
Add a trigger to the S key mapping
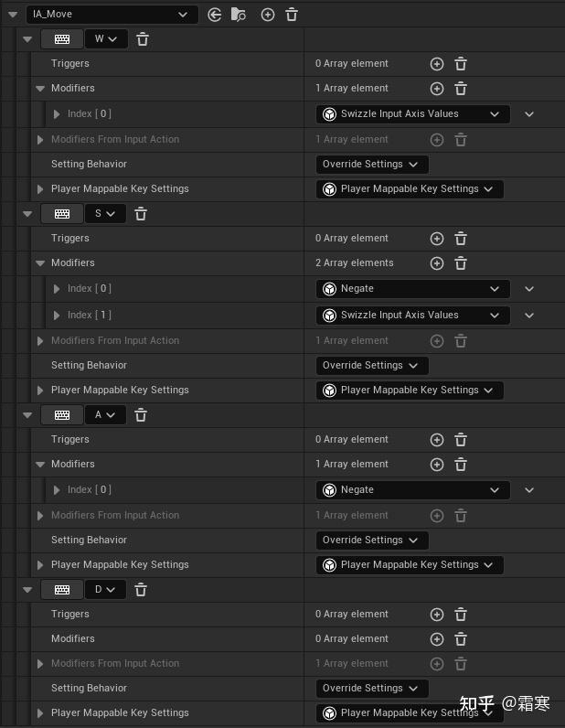437,239
